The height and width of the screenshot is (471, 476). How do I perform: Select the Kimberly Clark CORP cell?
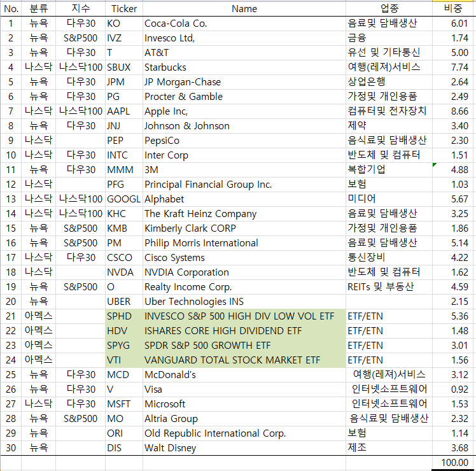tap(244, 228)
